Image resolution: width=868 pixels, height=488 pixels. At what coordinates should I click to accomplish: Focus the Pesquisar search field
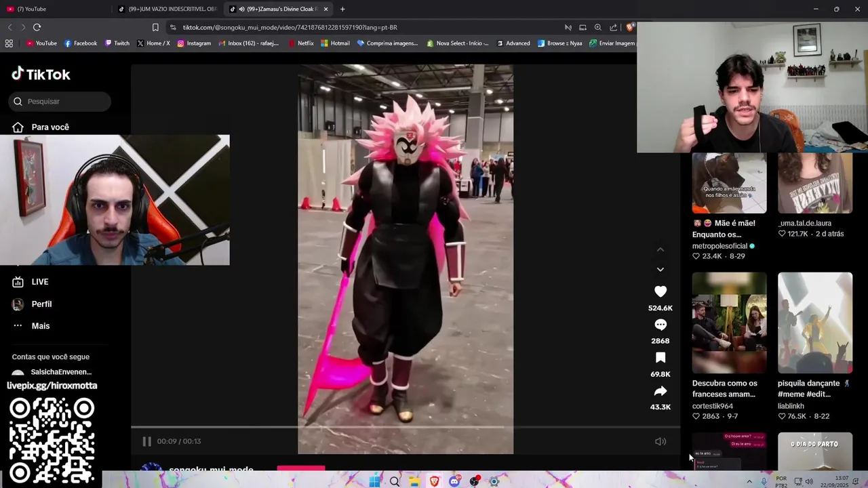coord(60,102)
